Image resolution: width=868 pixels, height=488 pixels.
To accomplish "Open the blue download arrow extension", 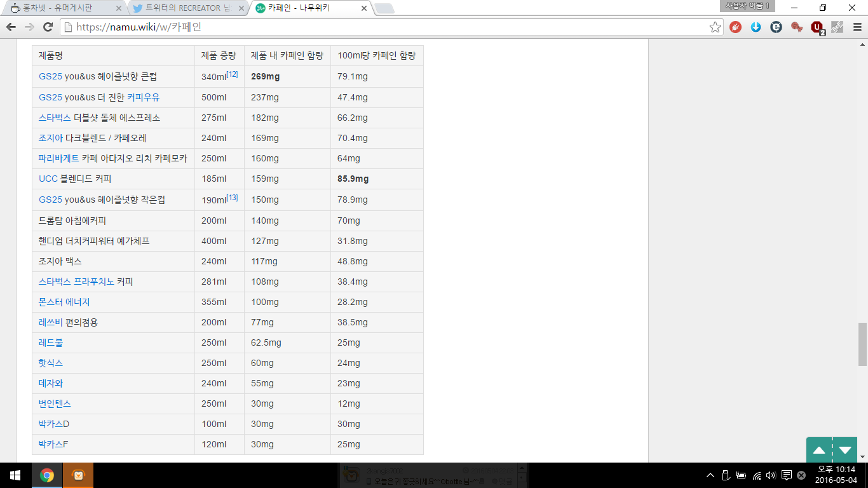I will click(756, 27).
